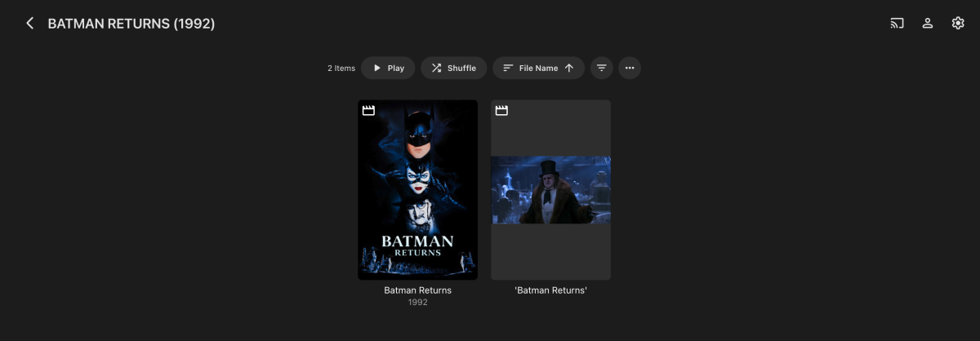Image resolution: width=980 pixels, height=341 pixels.
Task: Open the File Name sort dropdown
Action: click(538, 68)
